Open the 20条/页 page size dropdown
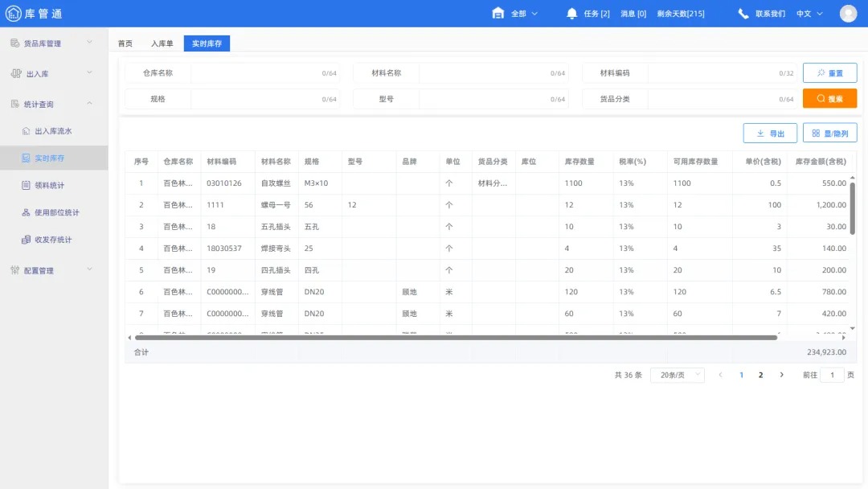The image size is (868, 489). point(677,375)
